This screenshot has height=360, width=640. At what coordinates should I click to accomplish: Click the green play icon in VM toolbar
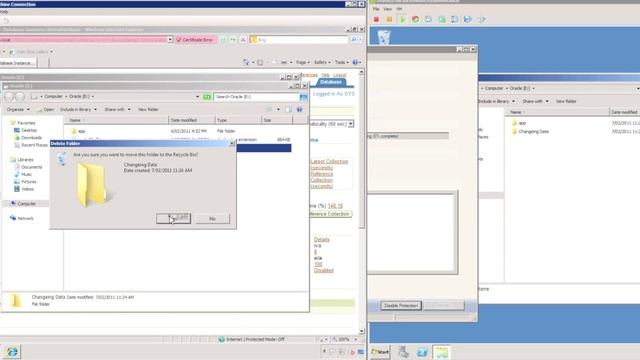[x=403, y=19]
